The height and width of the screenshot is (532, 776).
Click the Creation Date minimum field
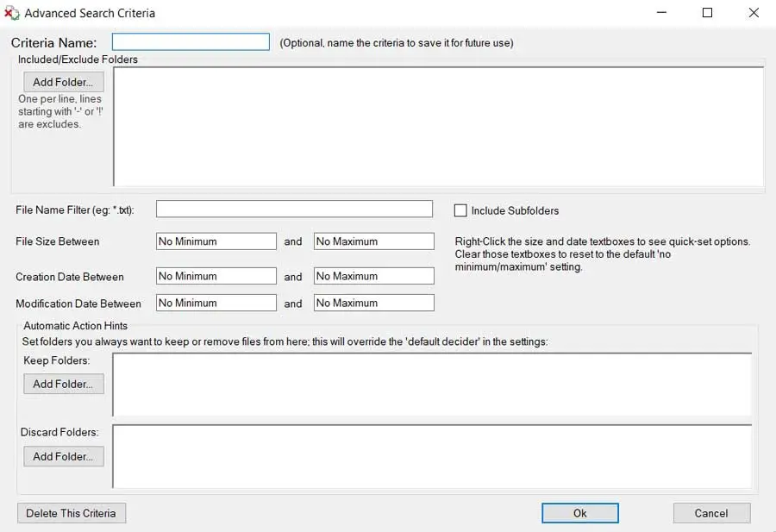pos(216,276)
